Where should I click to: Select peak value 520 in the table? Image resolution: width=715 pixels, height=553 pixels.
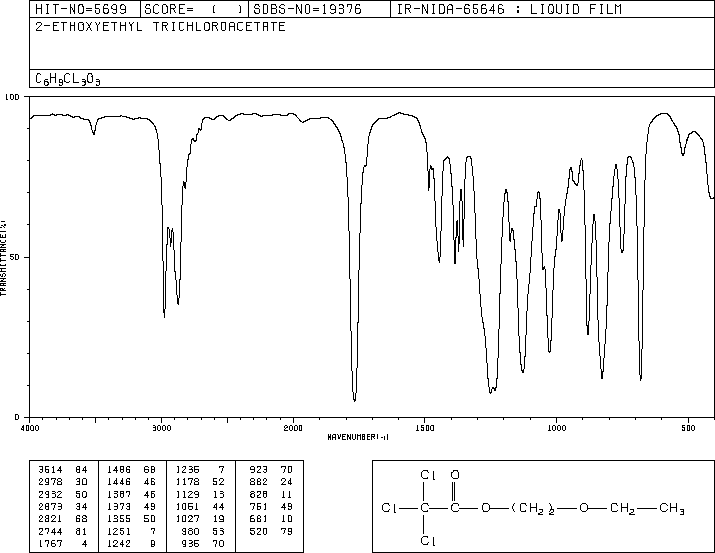(259, 531)
